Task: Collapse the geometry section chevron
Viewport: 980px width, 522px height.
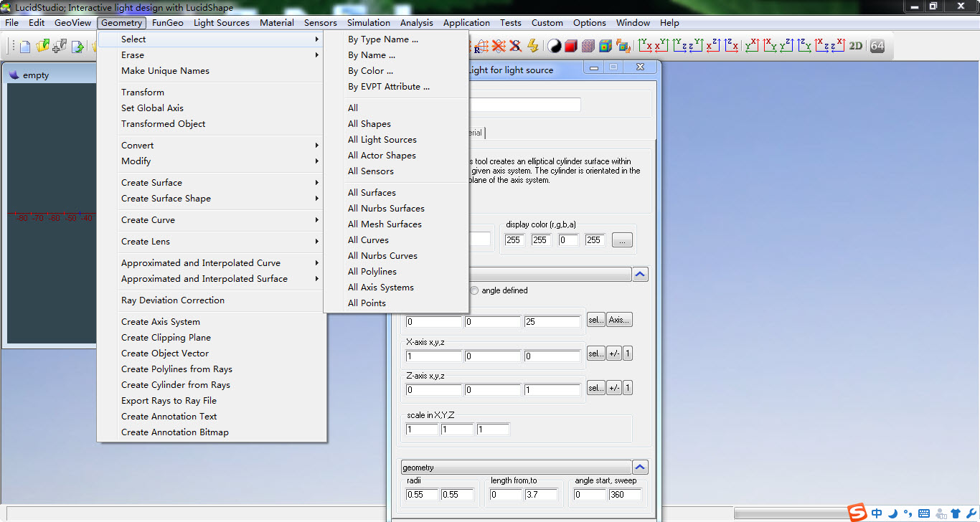Action: click(641, 468)
